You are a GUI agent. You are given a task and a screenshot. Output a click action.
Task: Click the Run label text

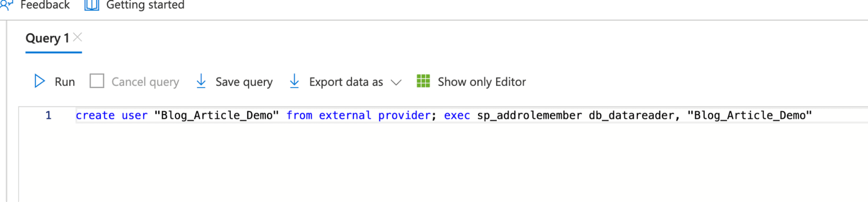point(65,82)
